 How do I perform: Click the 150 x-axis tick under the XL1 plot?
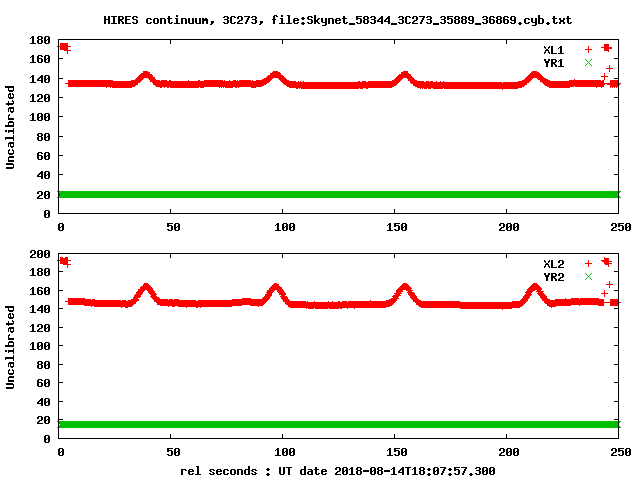tap(397, 227)
